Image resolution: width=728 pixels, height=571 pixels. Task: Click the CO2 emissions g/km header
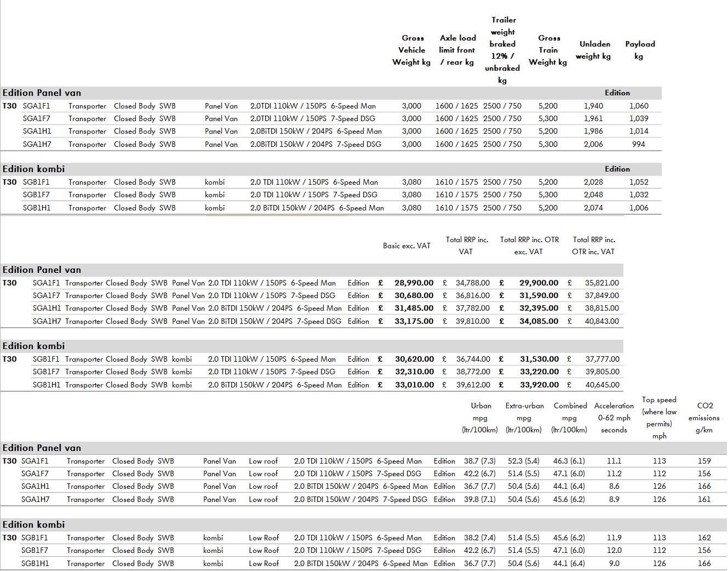point(704,418)
